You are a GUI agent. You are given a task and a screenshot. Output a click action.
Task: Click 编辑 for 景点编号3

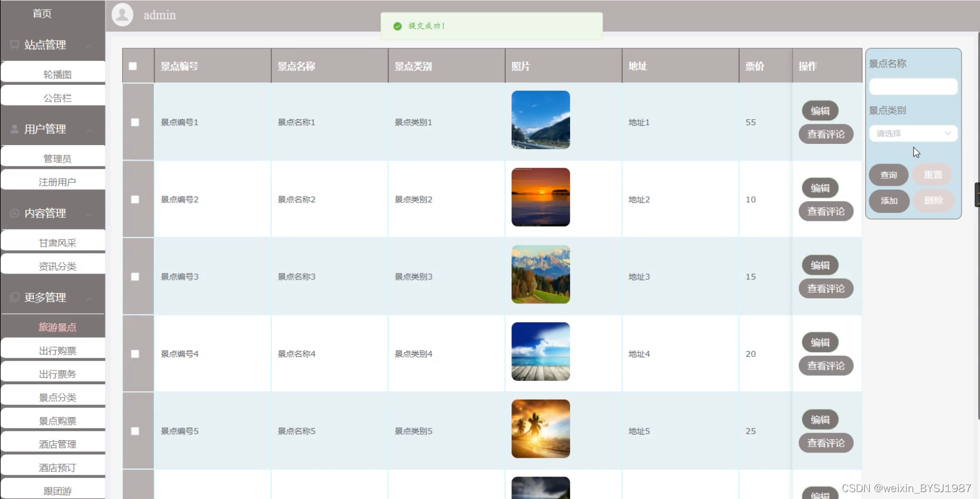click(820, 265)
